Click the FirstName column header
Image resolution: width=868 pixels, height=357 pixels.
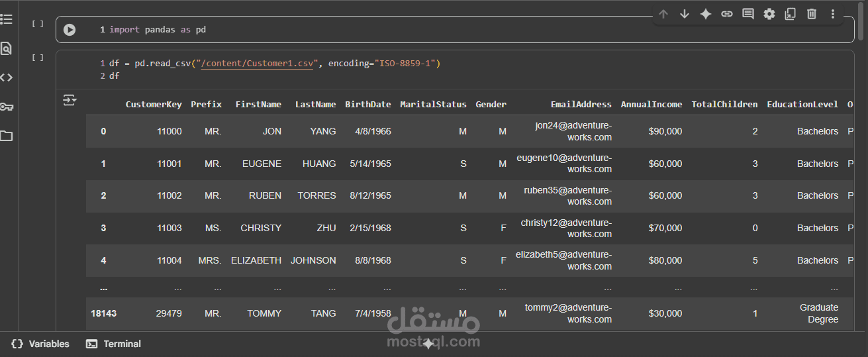click(x=258, y=105)
